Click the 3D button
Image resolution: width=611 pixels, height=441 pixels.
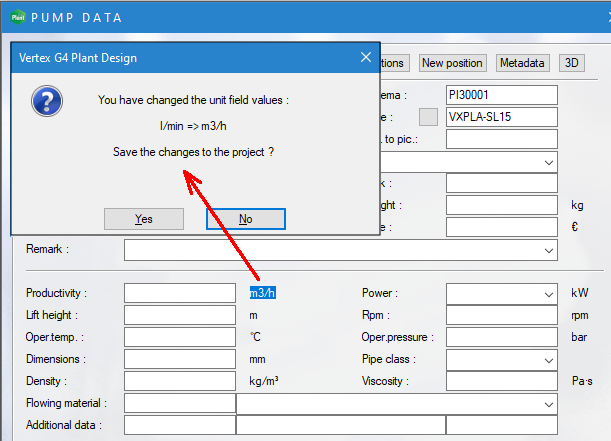(x=572, y=63)
